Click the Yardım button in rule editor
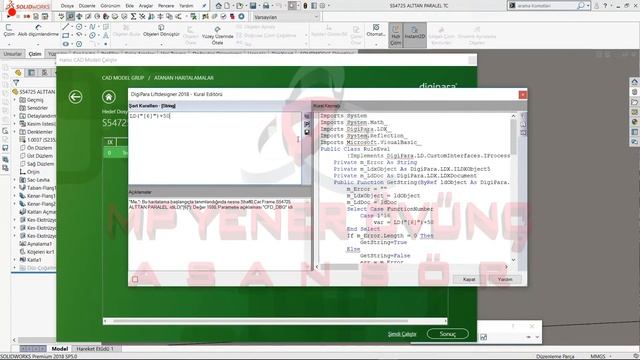This screenshot has height=360, width=640. (505, 279)
